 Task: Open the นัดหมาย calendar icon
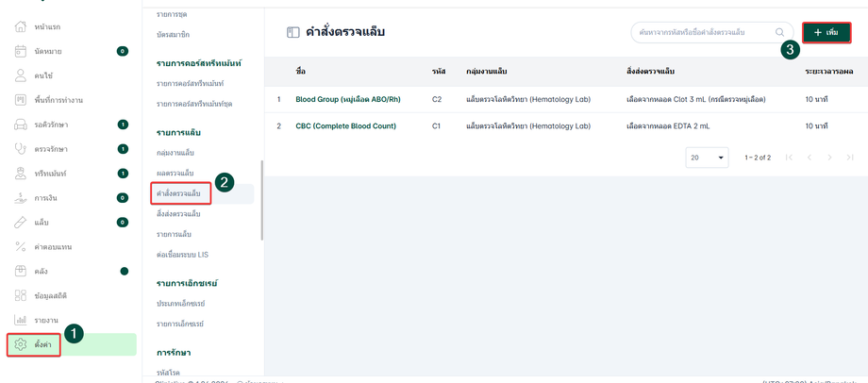[x=21, y=51]
